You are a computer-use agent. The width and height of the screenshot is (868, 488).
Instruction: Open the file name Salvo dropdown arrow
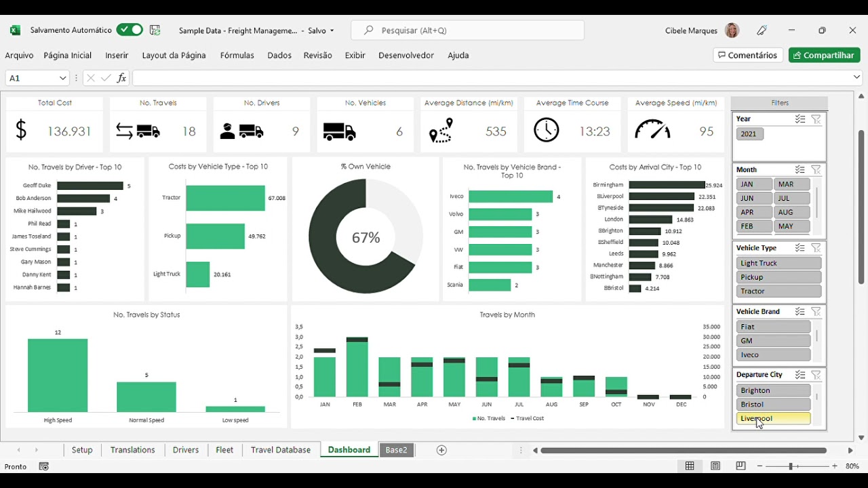(x=332, y=30)
